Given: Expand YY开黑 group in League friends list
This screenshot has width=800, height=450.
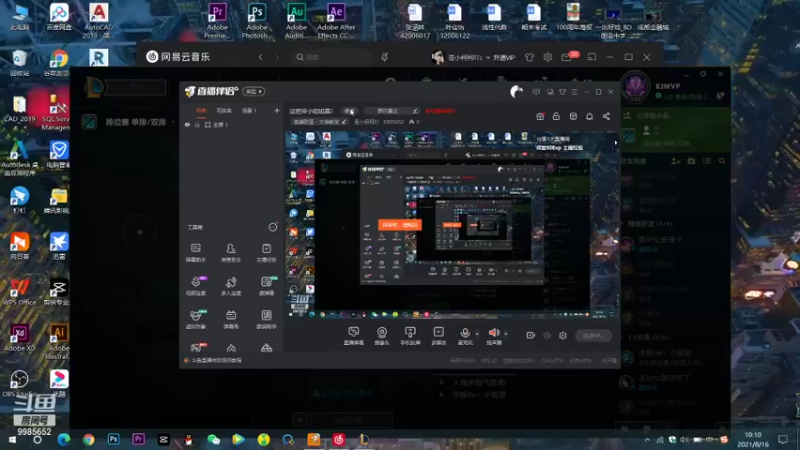Looking at the screenshot, I should pos(647,338).
